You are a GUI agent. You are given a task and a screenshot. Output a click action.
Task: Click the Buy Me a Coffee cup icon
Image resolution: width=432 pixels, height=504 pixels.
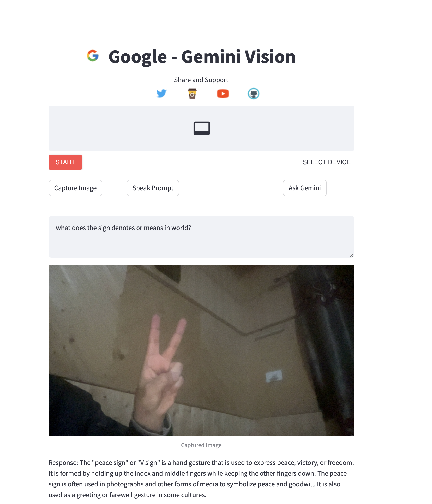coord(192,94)
